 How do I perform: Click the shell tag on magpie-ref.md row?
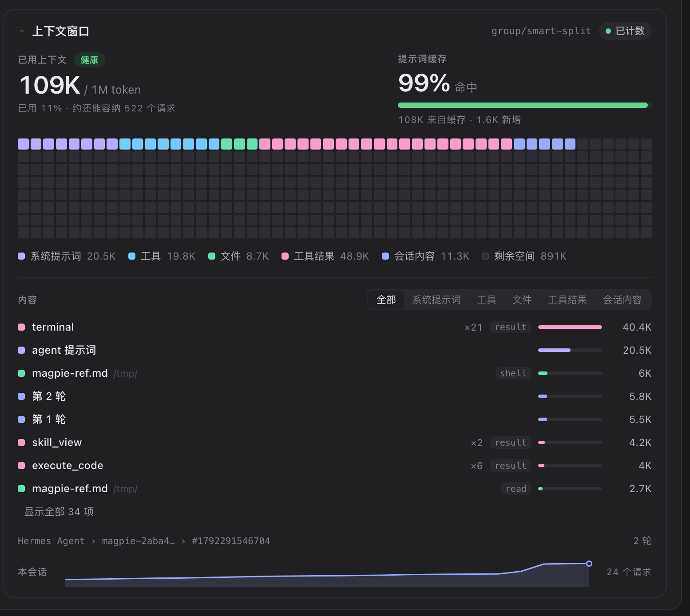coord(513,373)
